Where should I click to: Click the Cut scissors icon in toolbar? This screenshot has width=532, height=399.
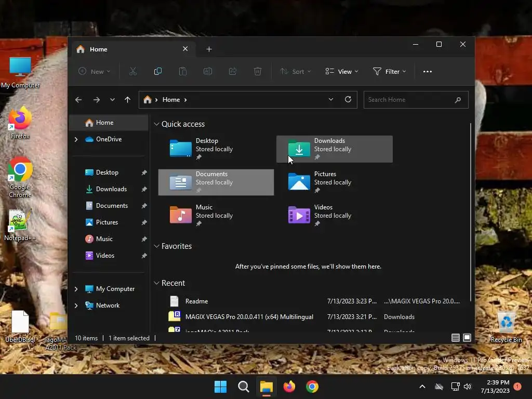point(132,71)
